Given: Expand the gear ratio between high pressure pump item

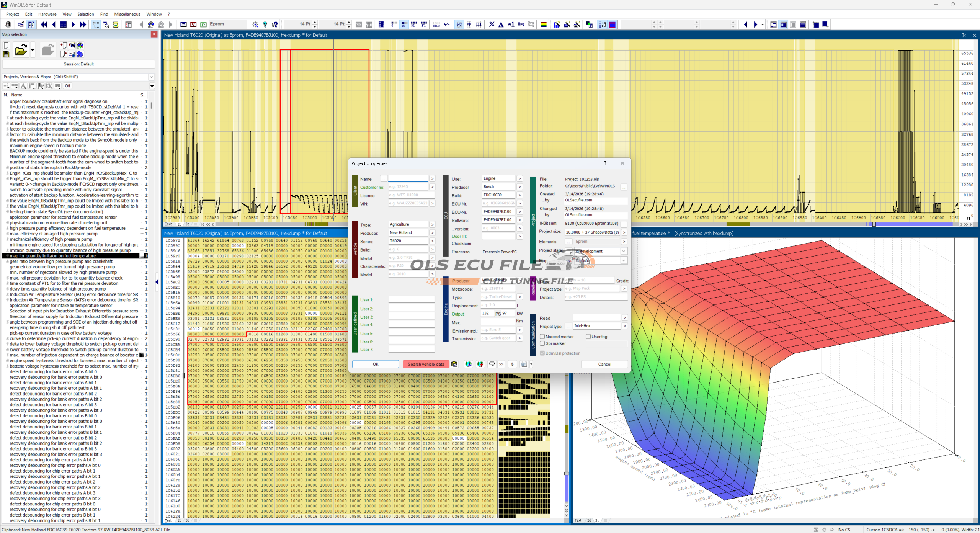Looking at the screenshot, I should (x=7, y=262).
